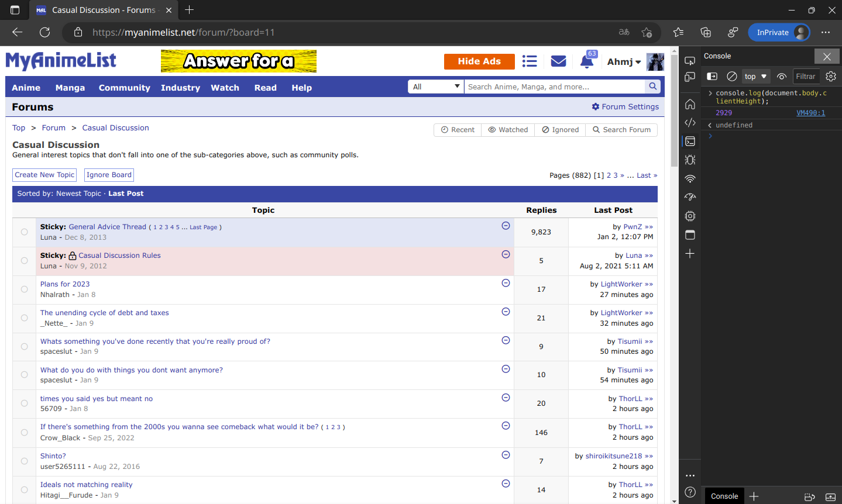
Task: Click the Create New Topic button
Action: click(x=44, y=174)
